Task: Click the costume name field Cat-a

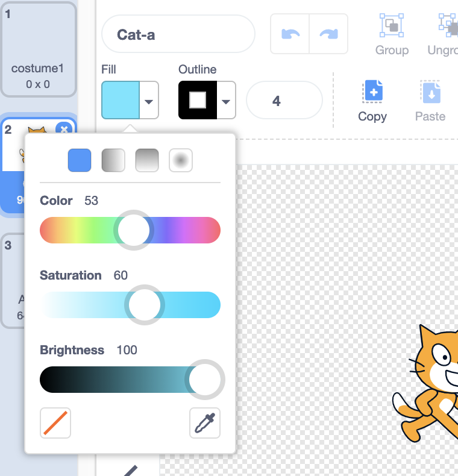Action: click(178, 34)
